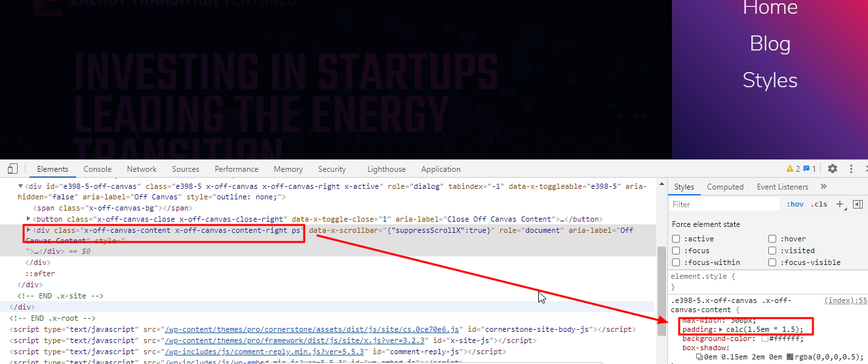The image size is (868, 364).
Task: Click the Styles menu link on page
Action: click(770, 81)
